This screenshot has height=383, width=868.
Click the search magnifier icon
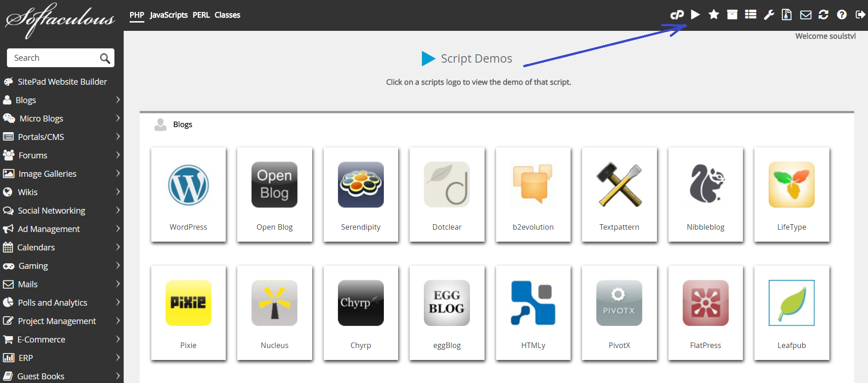[105, 58]
